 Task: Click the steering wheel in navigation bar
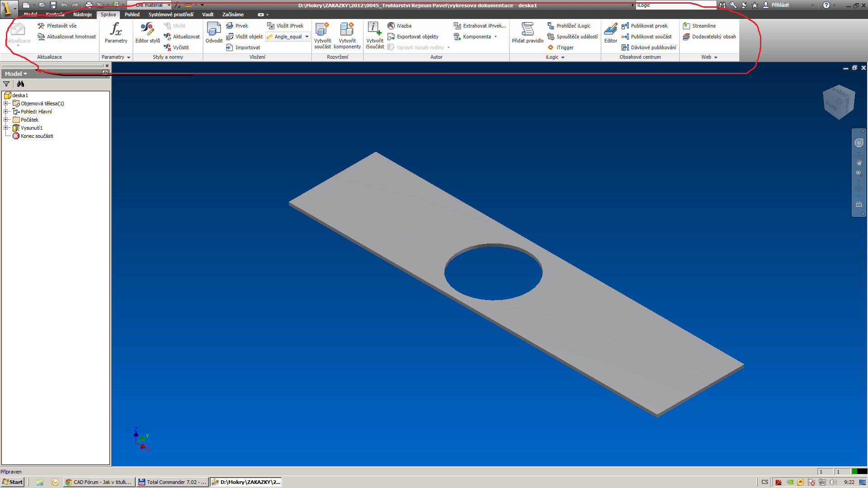coord(859,143)
